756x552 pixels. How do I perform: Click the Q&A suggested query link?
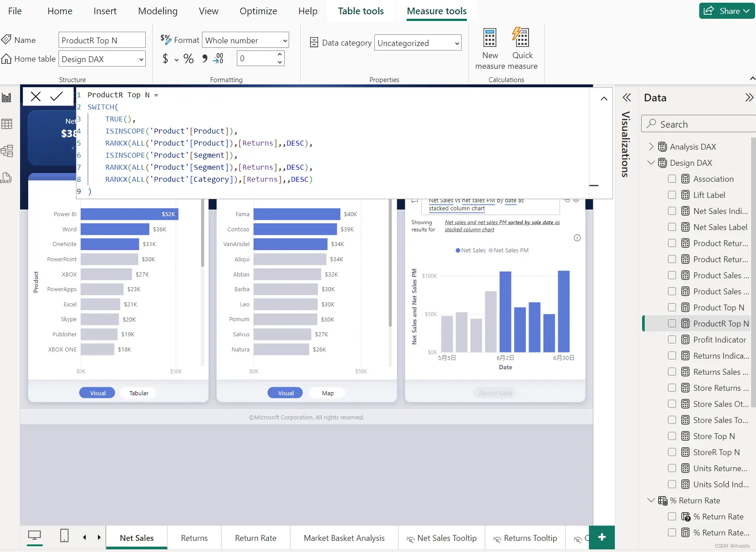coord(502,226)
